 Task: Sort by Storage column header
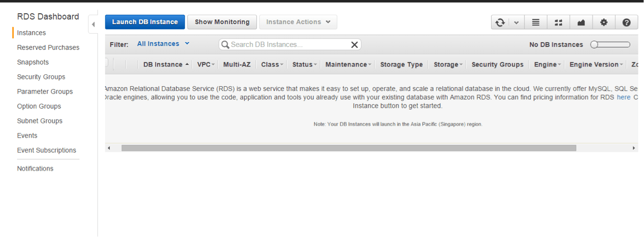point(448,65)
